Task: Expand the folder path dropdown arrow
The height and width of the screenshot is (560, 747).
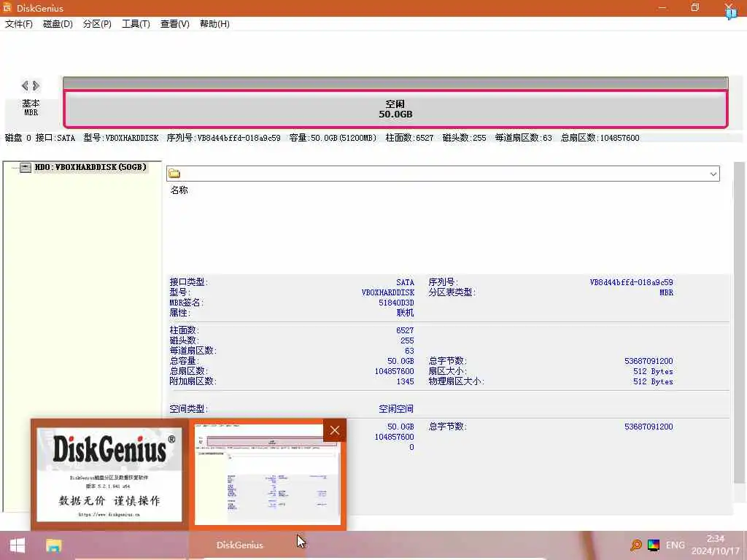Action: click(713, 174)
